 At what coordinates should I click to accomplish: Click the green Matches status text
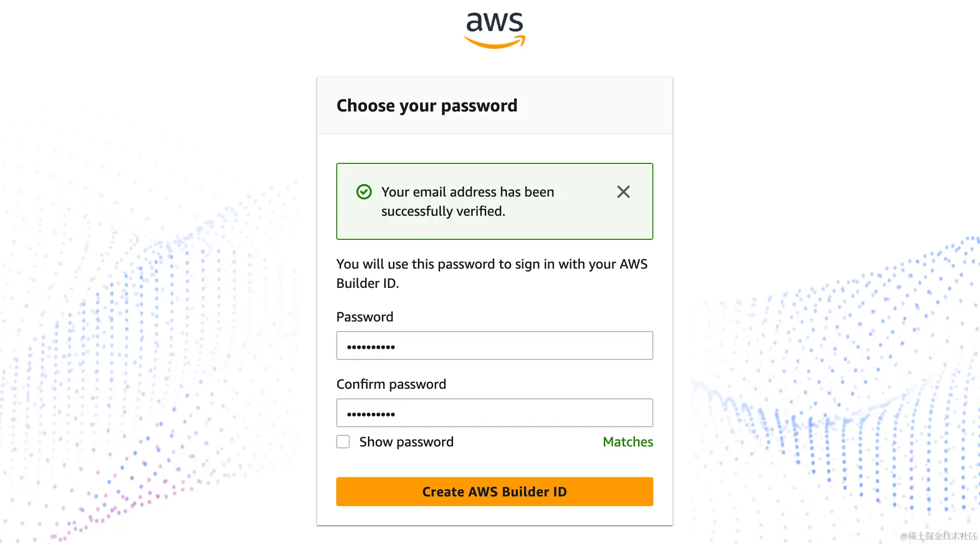click(x=627, y=442)
